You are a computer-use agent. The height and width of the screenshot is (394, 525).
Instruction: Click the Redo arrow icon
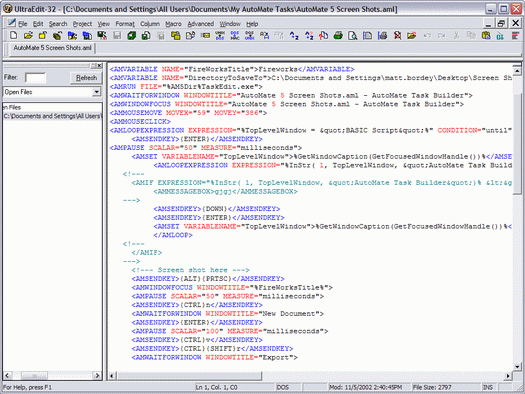tap(442, 35)
